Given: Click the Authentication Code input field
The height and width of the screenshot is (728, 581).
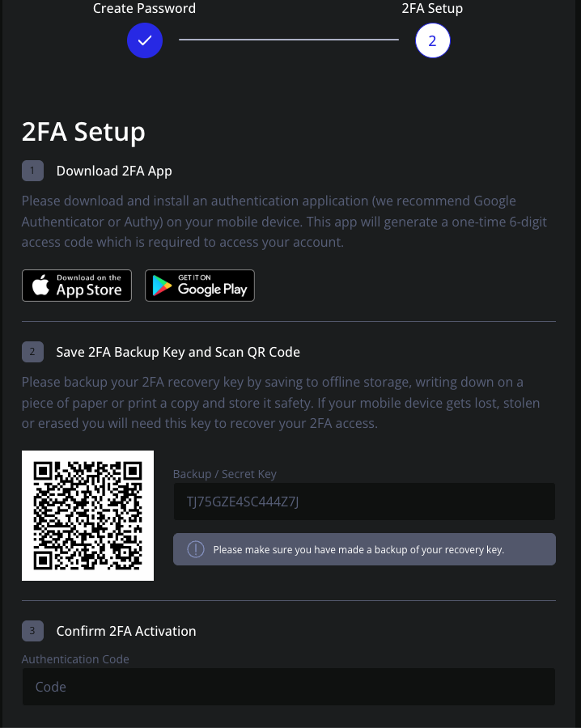Looking at the screenshot, I should [x=288, y=686].
